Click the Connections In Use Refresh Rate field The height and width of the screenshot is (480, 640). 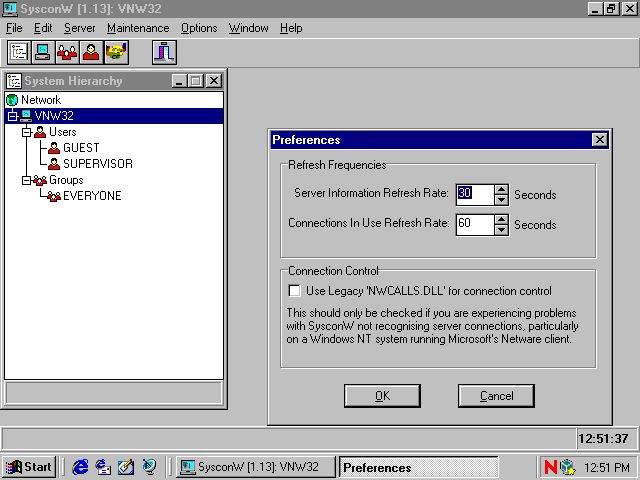475,225
